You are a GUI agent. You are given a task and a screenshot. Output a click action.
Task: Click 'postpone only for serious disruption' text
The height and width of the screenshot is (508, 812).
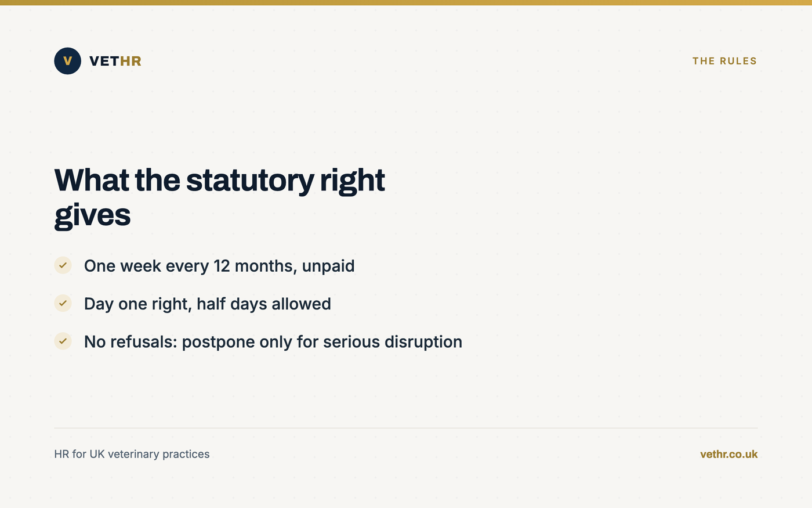click(x=322, y=341)
